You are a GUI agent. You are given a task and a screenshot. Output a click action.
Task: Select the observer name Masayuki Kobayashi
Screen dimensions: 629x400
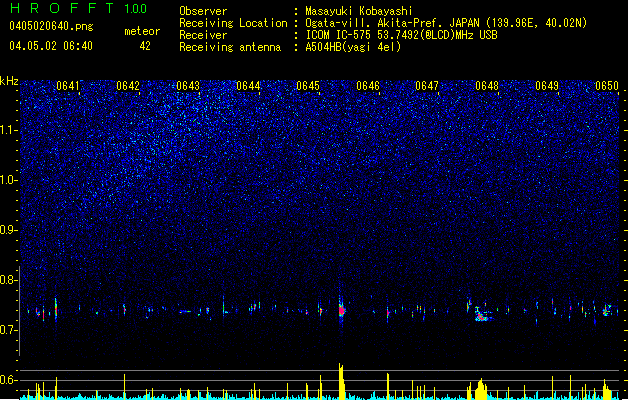point(359,11)
